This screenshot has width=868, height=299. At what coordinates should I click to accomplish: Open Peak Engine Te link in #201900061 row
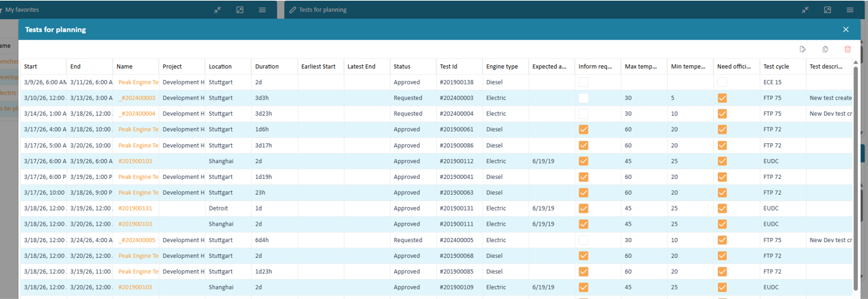pyautogui.click(x=138, y=130)
